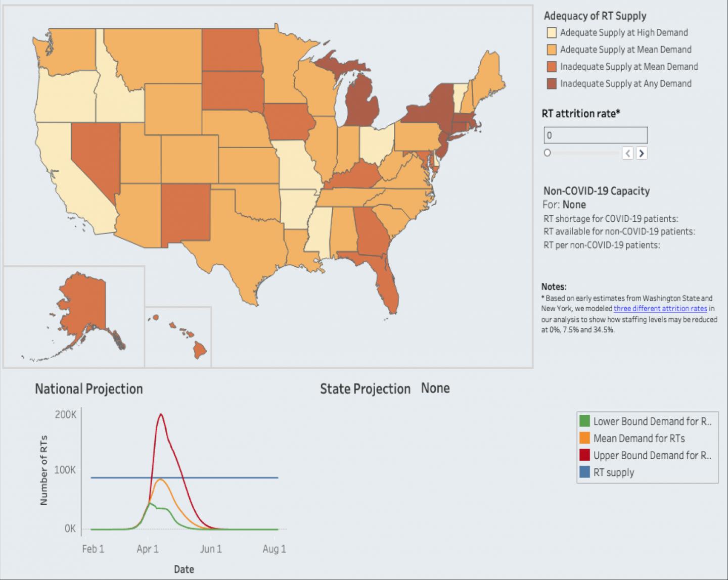Screen dimensions: 728x580
Task: Select the Inadequate Supply at Mean Demand legend swatch
Action: pos(551,66)
